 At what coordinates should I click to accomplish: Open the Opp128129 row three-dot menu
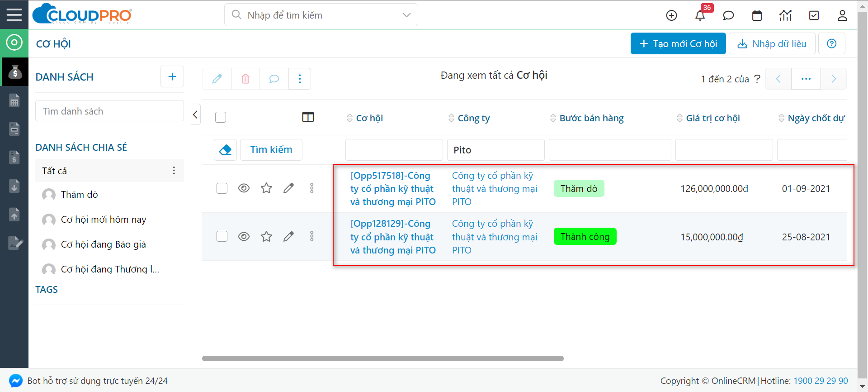point(311,236)
